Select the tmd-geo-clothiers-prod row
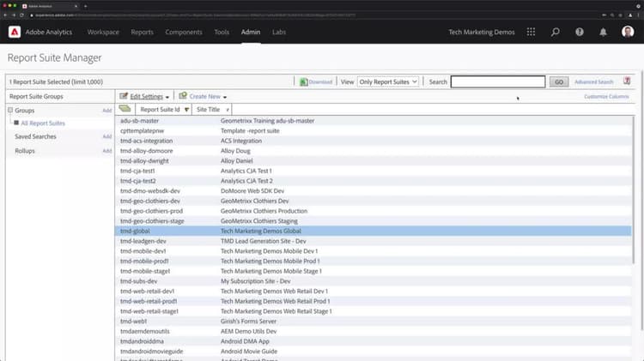 click(x=373, y=211)
